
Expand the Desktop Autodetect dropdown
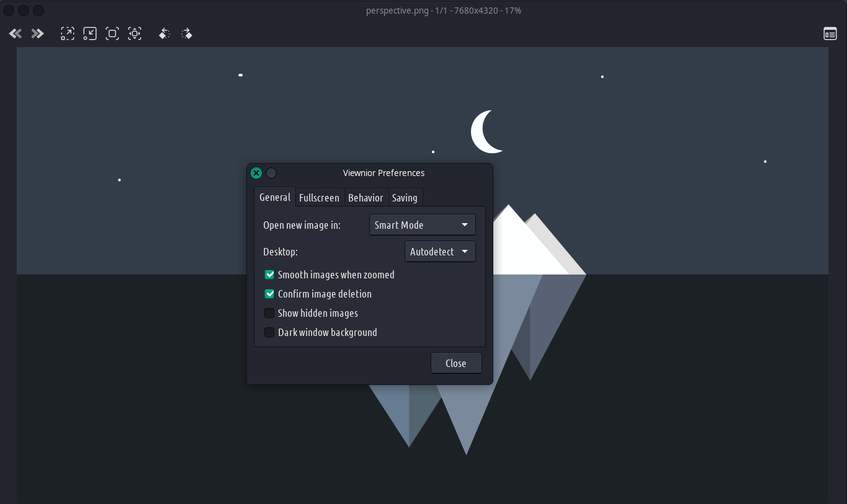click(x=440, y=252)
